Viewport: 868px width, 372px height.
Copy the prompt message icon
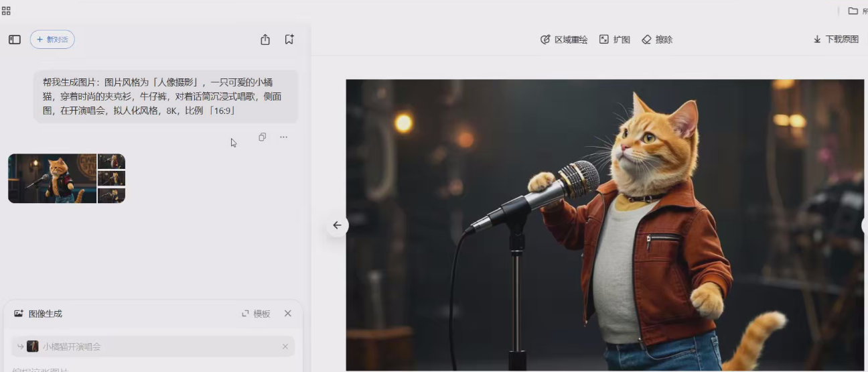click(262, 137)
